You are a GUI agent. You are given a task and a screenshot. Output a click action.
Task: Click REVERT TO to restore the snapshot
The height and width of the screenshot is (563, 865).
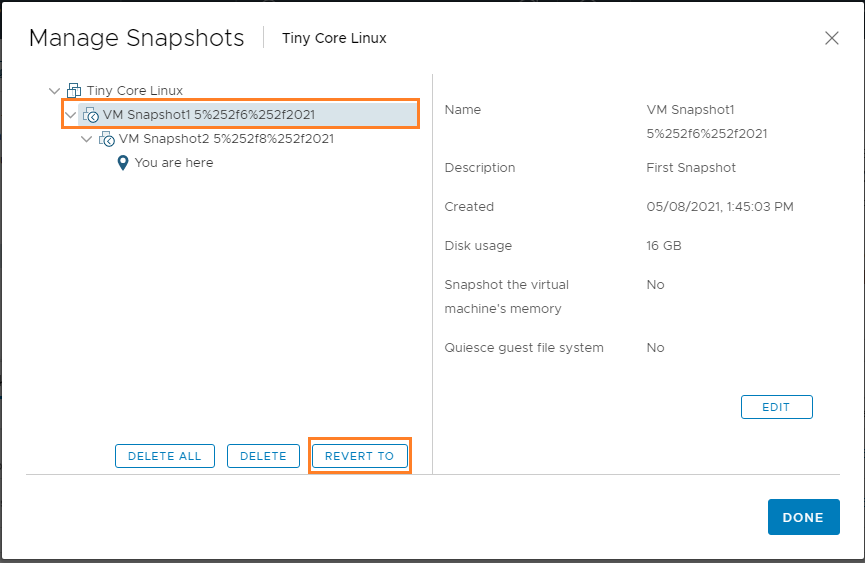(360, 456)
